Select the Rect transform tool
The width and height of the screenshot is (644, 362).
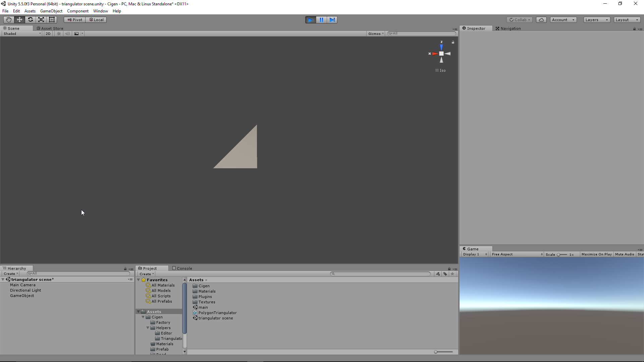coord(52,20)
